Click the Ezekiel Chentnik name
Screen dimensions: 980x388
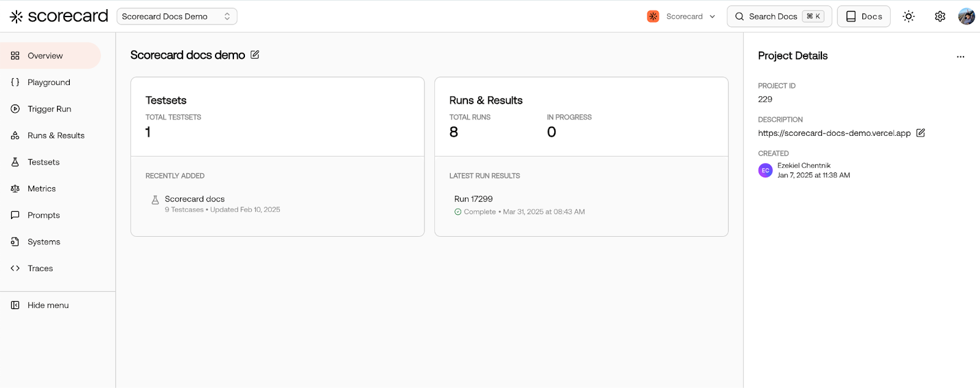804,165
